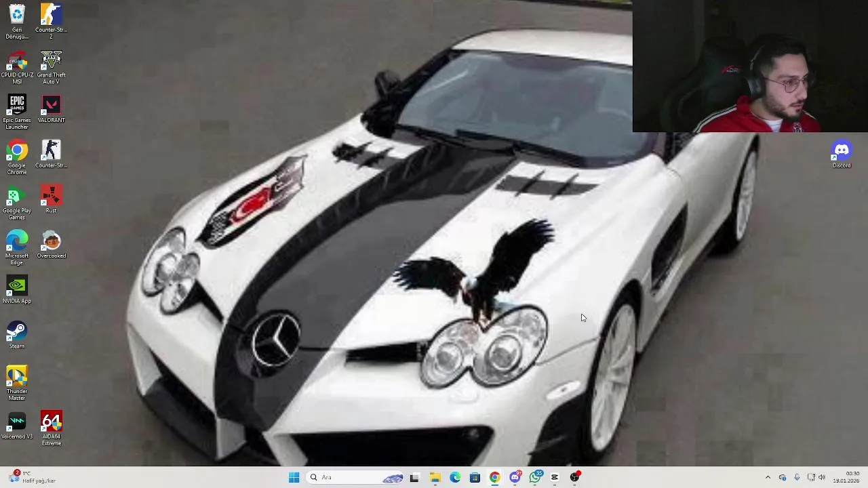Open the volume control in the system tray
Image resolution: width=868 pixels, height=488 pixels.
pyautogui.click(x=822, y=477)
